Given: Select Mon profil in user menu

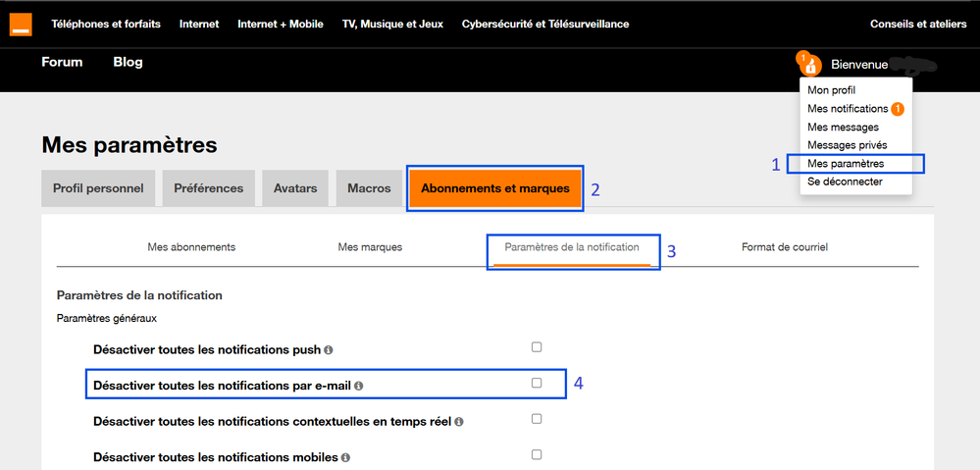Looking at the screenshot, I should (831, 90).
